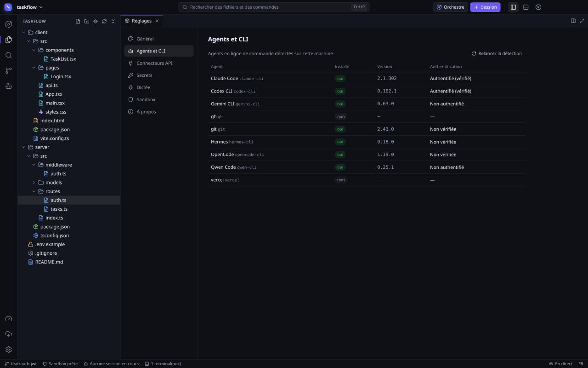Image resolution: width=588 pixels, height=368 pixels.
Task: Start a new Session
Action: pos(485,7)
